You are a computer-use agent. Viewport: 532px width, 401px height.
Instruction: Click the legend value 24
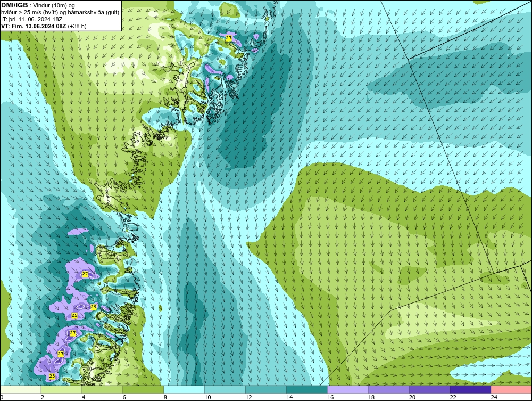tap(494, 397)
